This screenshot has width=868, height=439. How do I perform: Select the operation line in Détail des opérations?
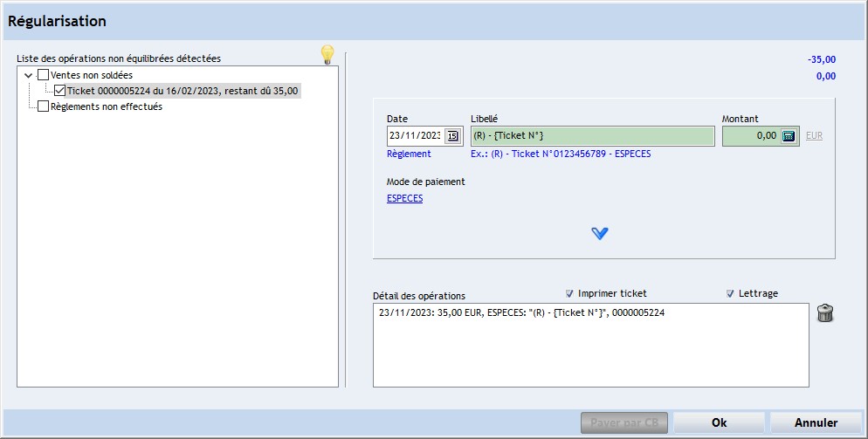[520, 312]
